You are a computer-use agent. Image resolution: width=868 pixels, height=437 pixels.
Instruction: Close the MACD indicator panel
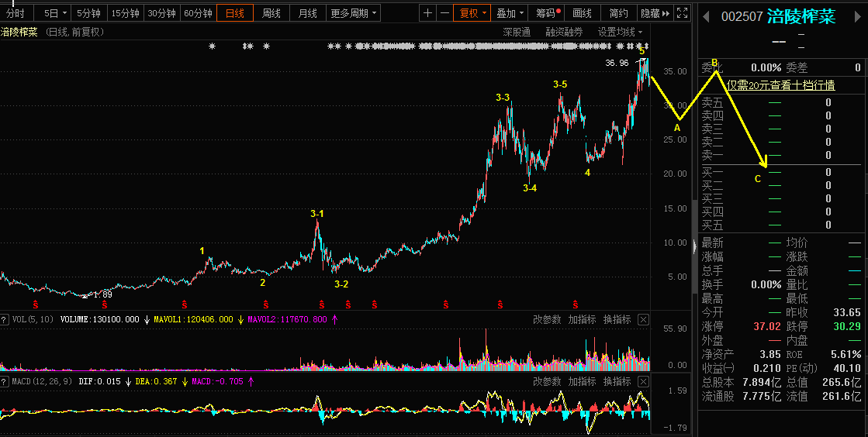tap(643, 382)
